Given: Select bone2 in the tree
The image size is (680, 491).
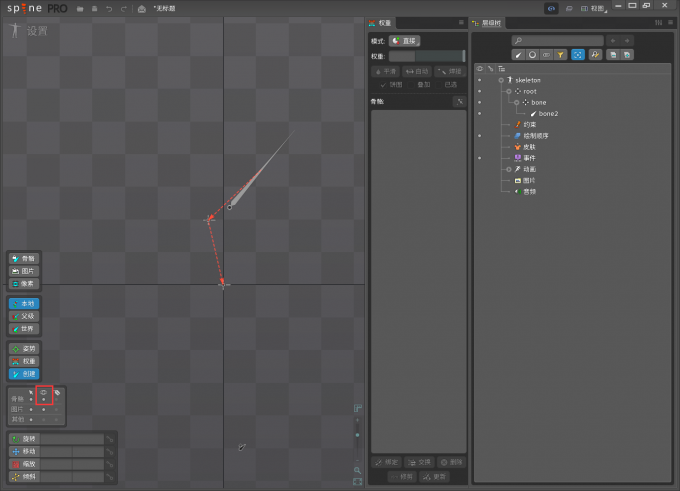Looking at the screenshot, I should [548, 114].
